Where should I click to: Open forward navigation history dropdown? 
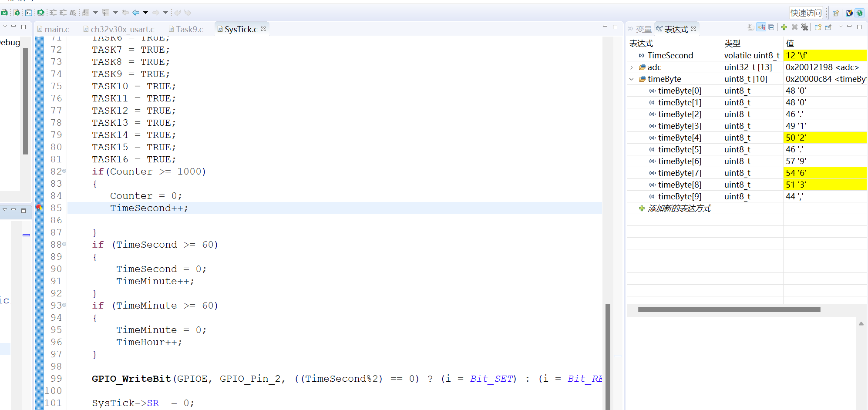(165, 13)
